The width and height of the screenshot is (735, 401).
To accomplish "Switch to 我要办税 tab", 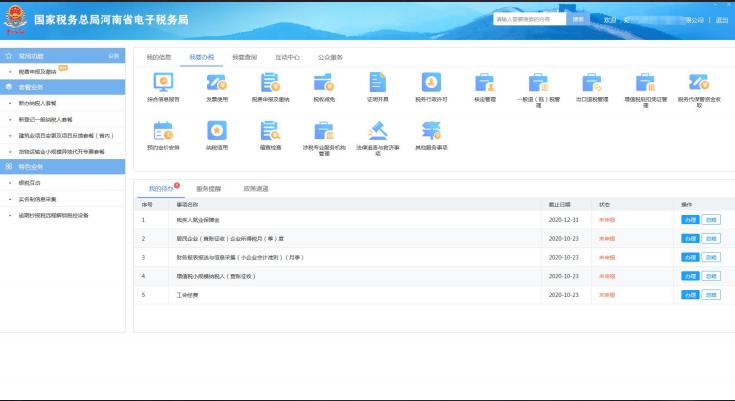I will [202, 57].
